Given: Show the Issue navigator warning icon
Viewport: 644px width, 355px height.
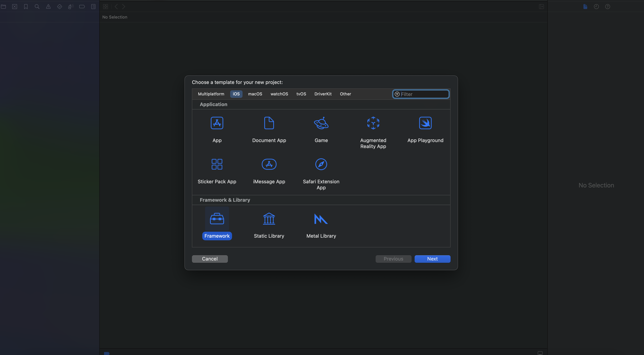Looking at the screenshot, I should click(48, 7).
